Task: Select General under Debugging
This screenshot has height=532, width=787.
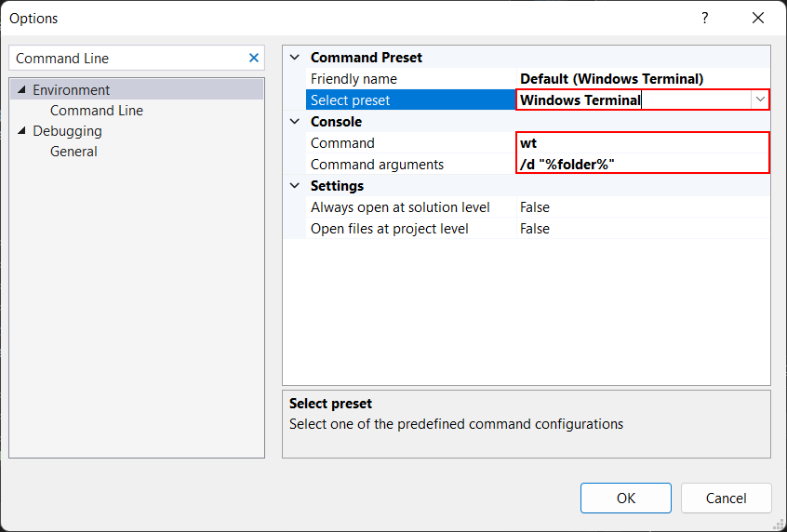Action: click(x=73, y=152)
